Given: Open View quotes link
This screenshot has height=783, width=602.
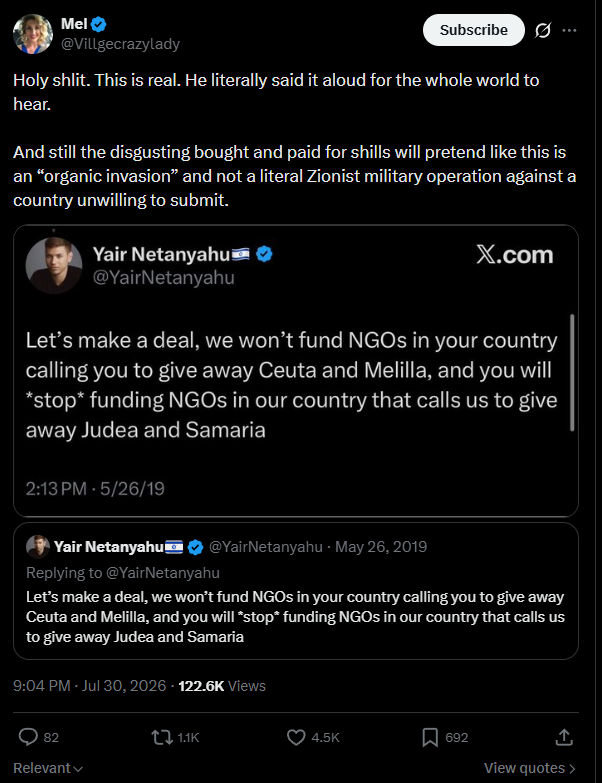Looking at the screenshot, I should click(530, 768).
